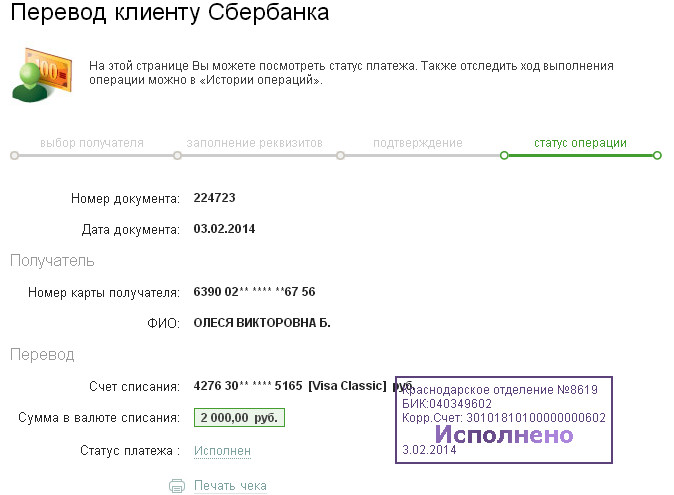This screenshot has height=495, width=674.
Task: Click the ФИО label
Action: (x=163, y=324)
